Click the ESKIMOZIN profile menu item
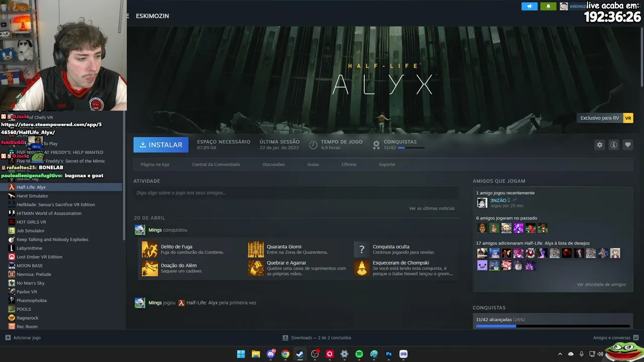The width and height of the screenshot is (644, 362). (152, 16)
